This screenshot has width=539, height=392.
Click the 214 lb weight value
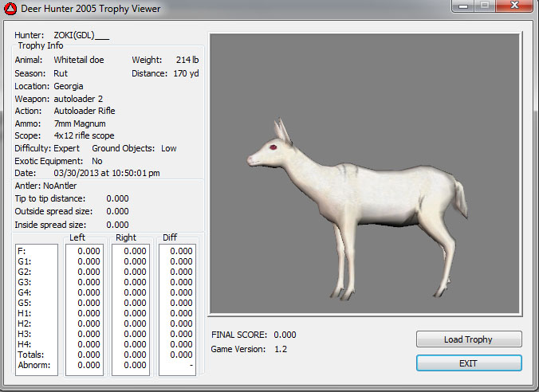(x=188, y=60)
